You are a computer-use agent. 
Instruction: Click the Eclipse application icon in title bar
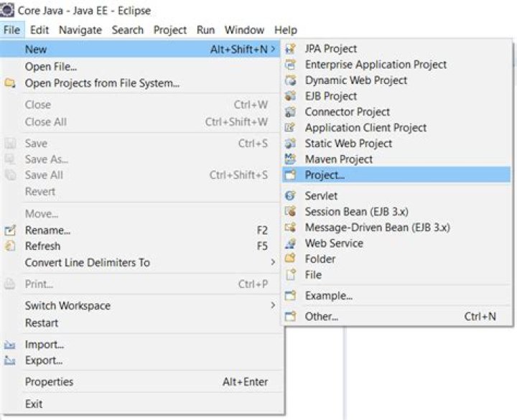7,10
